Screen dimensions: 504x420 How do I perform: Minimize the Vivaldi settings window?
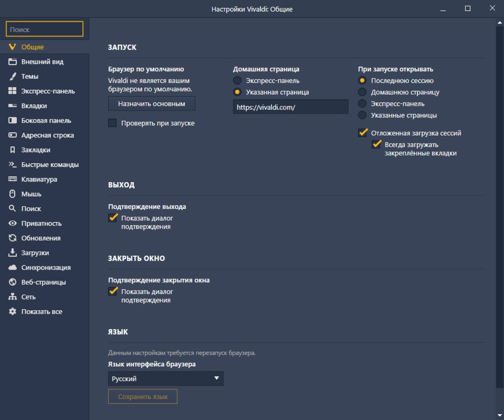443,9
